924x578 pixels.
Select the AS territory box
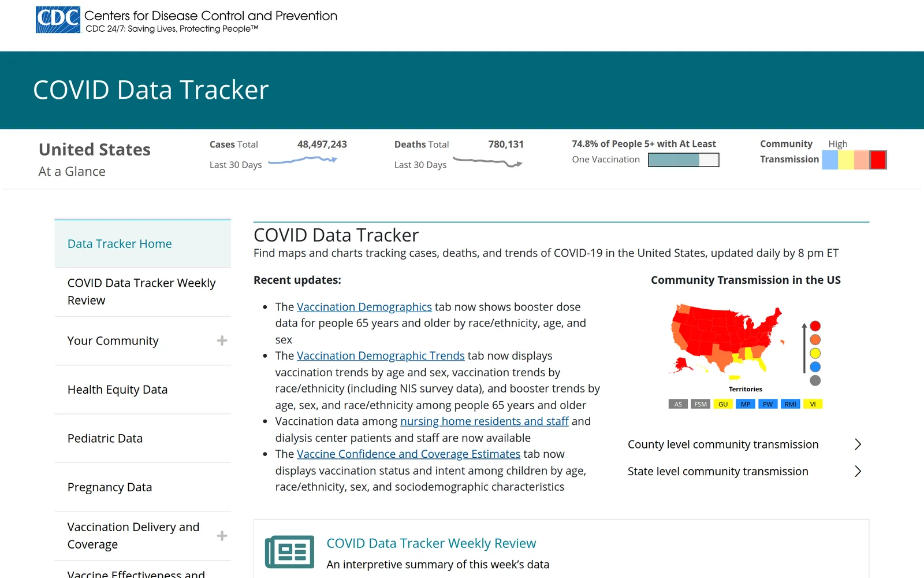(678, 404)
